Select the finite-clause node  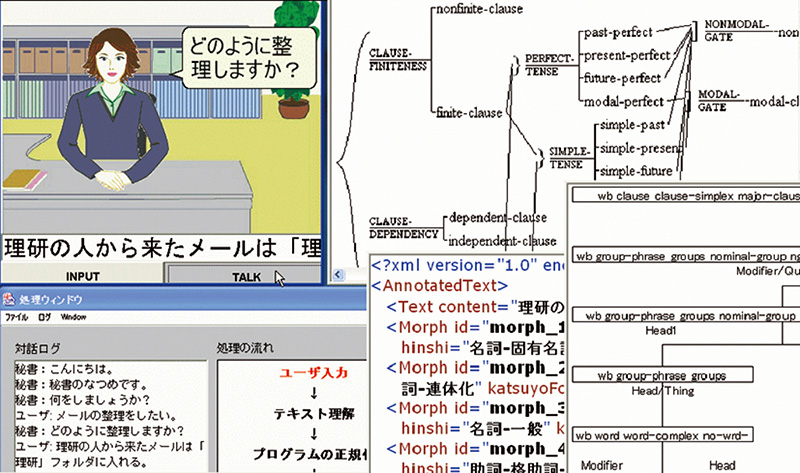coord(471,112)
